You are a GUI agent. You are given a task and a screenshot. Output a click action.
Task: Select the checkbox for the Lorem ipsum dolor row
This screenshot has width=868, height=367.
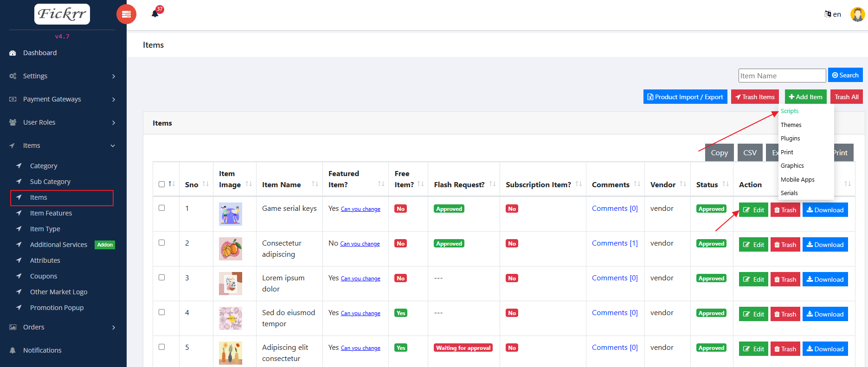(161, 278)
